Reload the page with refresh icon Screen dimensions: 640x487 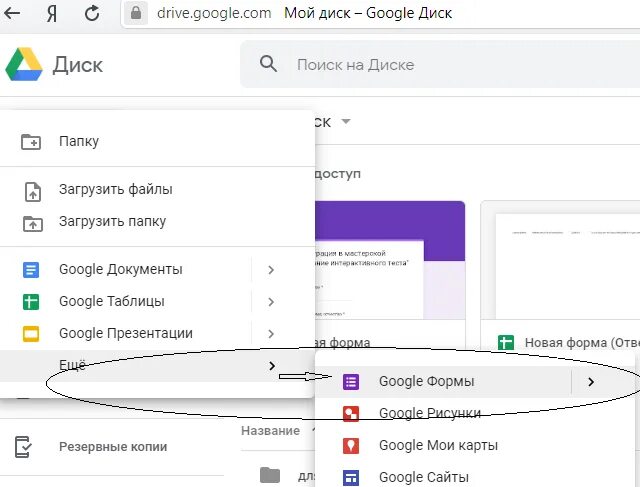92,13
